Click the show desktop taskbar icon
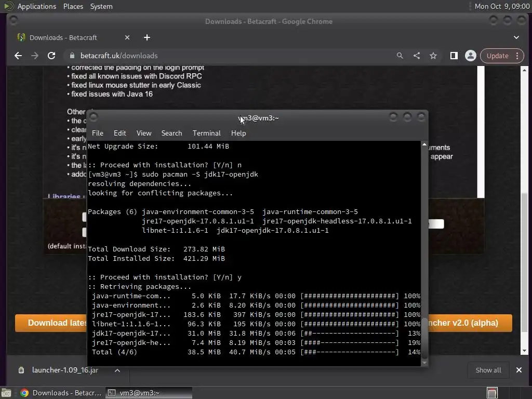Screen dimensions: 532x399 (6, 393)
